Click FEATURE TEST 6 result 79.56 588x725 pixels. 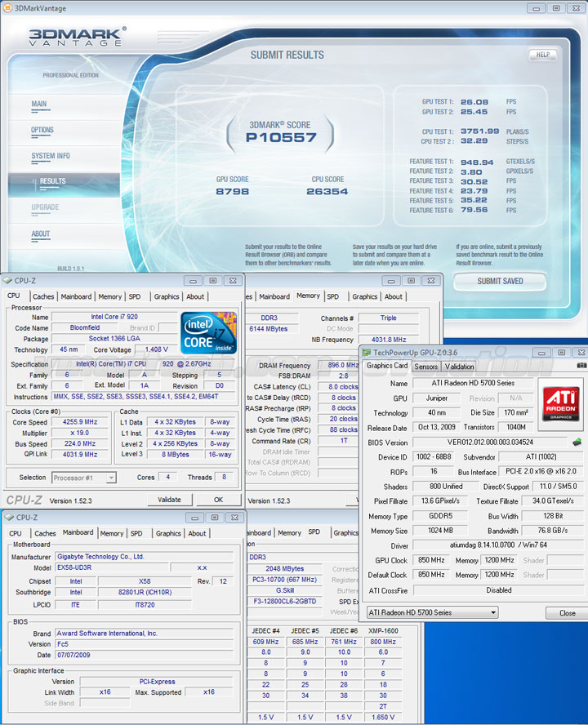tap(474, 210)
